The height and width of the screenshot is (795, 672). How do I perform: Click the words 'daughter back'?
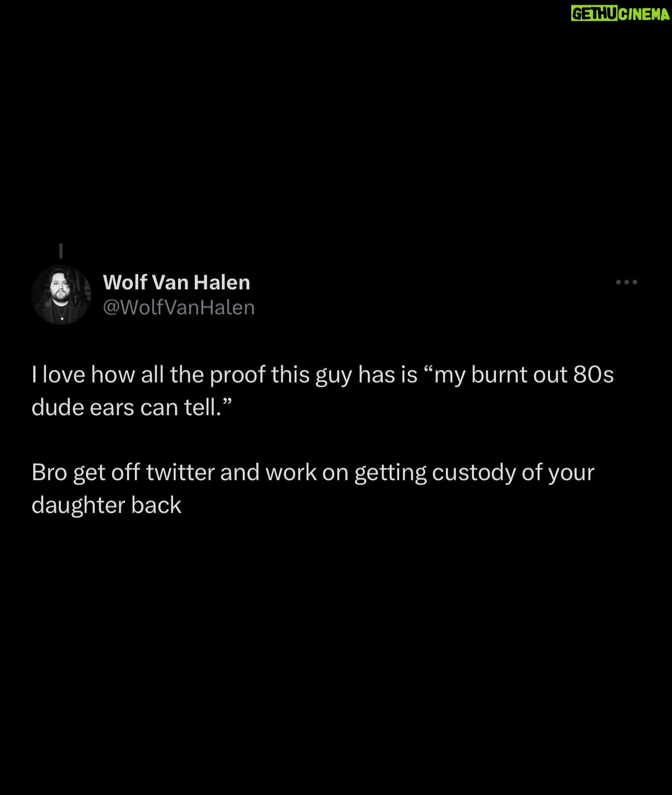coord(106,505)
